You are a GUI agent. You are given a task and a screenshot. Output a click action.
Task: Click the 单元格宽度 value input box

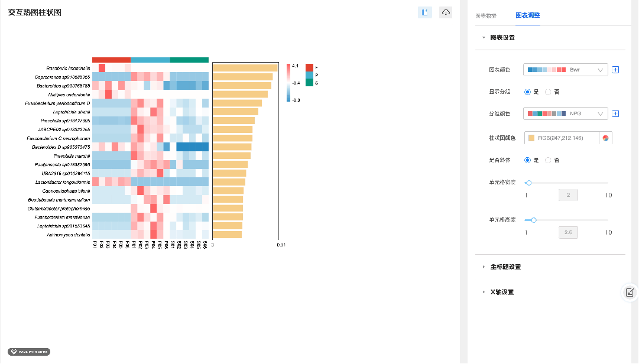[x=568, y=196]
